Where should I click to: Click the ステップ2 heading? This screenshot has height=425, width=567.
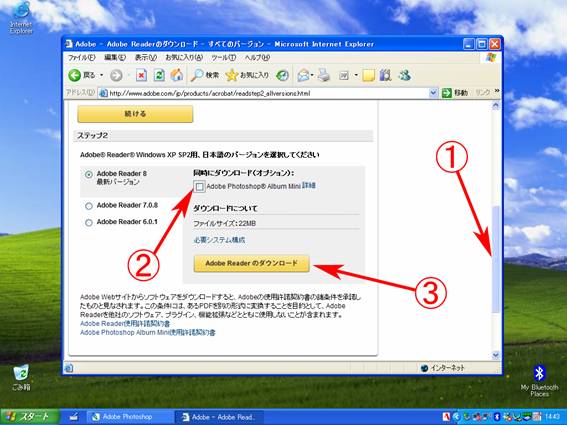click(92, 136)
